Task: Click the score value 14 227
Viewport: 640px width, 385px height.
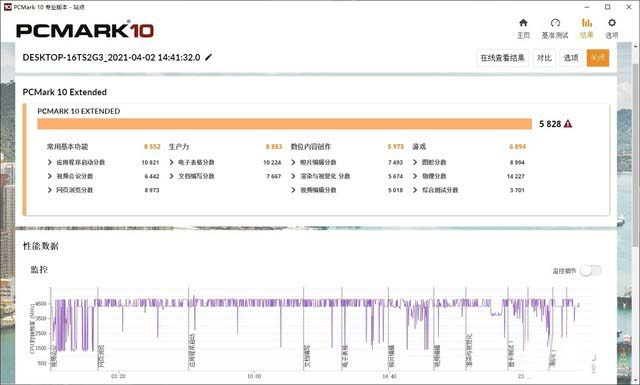Action: pos(516,176)
